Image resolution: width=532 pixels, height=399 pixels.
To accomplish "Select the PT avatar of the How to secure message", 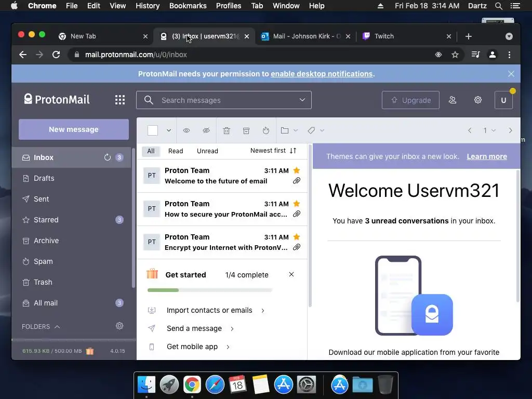I will point(152,209).
